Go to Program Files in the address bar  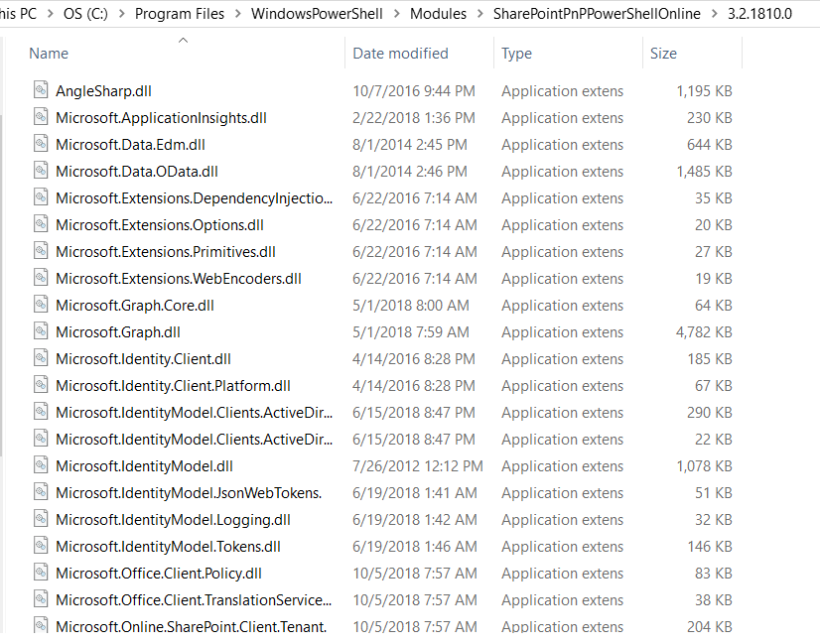tap(180, 14)
